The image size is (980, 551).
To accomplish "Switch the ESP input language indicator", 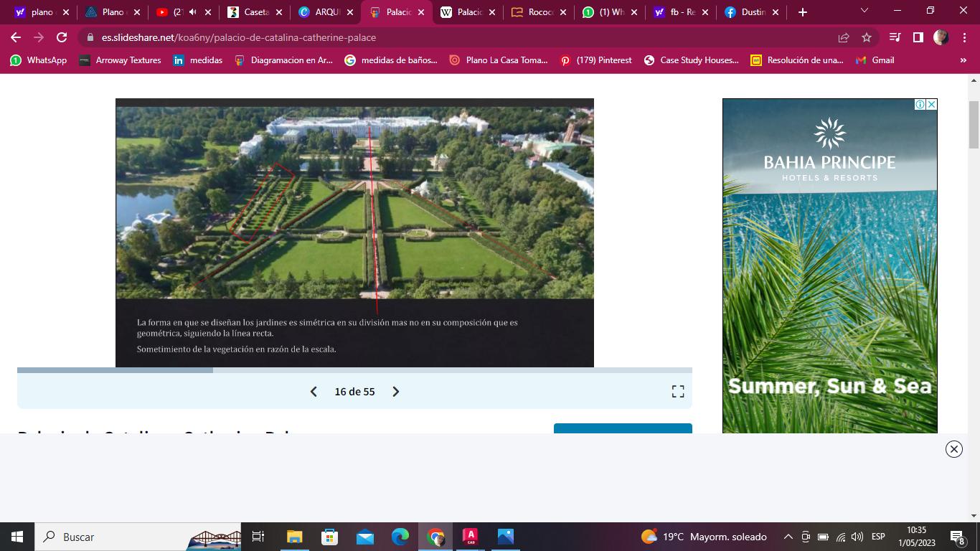I will [x=878, y=537].
